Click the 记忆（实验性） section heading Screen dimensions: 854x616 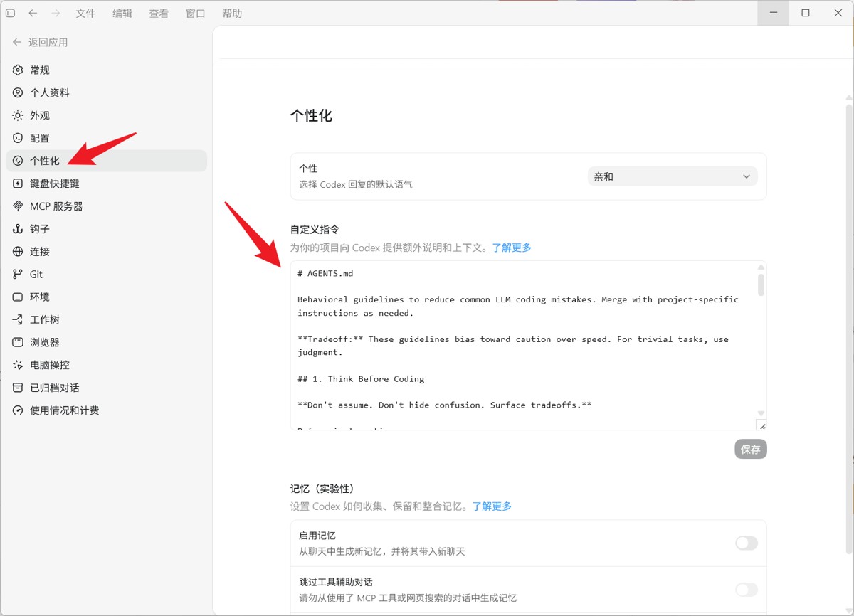click(322, 489)
